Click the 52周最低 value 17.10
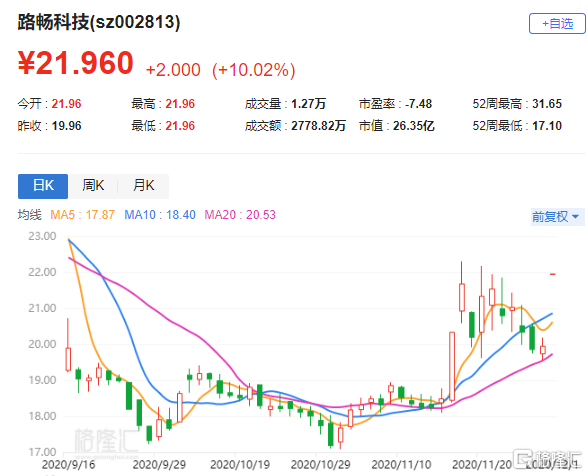The image size is (588, 476). (x=547, y=126)
